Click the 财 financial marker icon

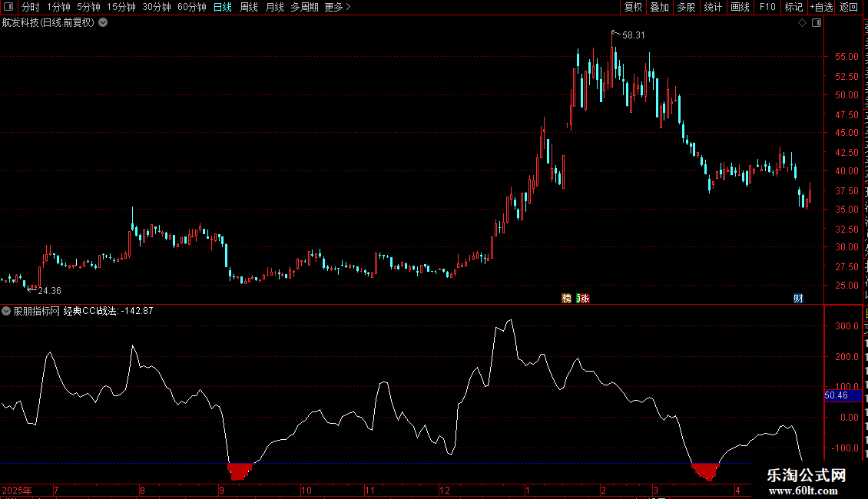pos(798,299)
